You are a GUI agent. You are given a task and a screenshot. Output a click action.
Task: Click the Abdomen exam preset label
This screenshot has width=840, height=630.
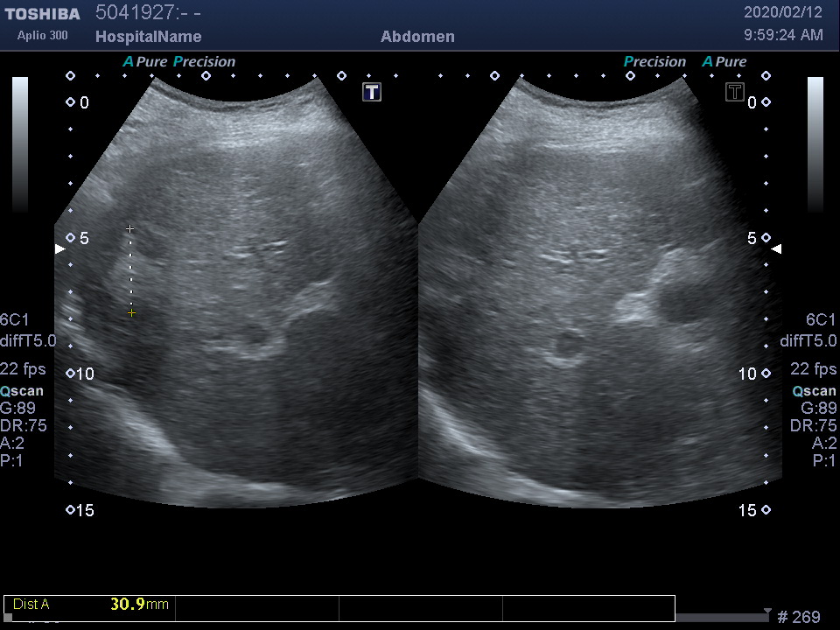(418, 37)
